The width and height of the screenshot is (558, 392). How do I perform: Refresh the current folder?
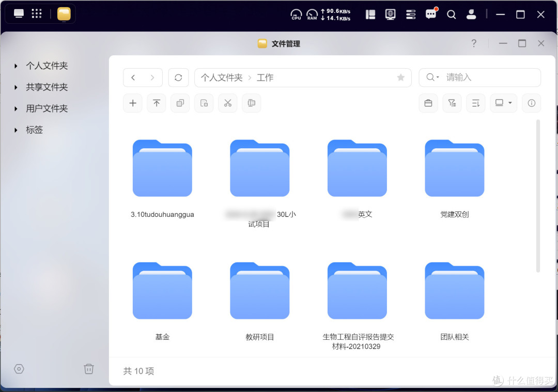click(178, 77)
